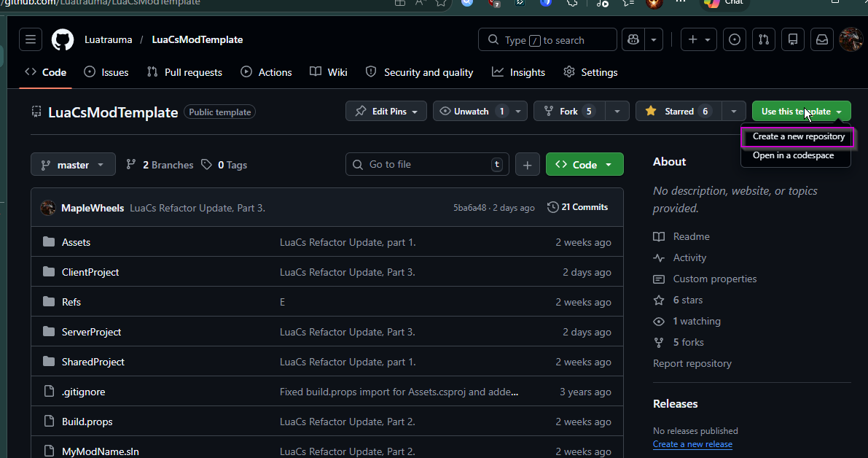
Task: Open Copilot dropdown arrow in header
Action: 654,40
